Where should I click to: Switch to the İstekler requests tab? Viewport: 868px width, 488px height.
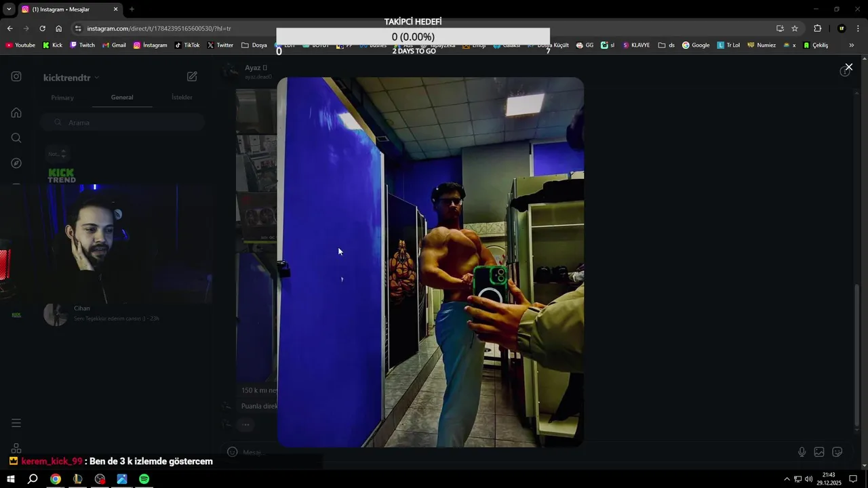[x=182, y=97]
